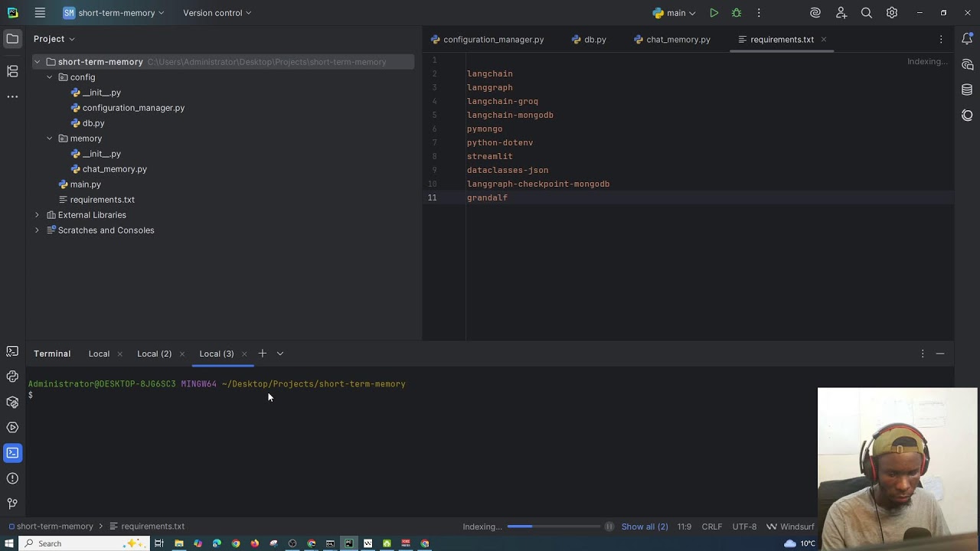
Task: Click the indexing progress bar
Action: point(554,527)
